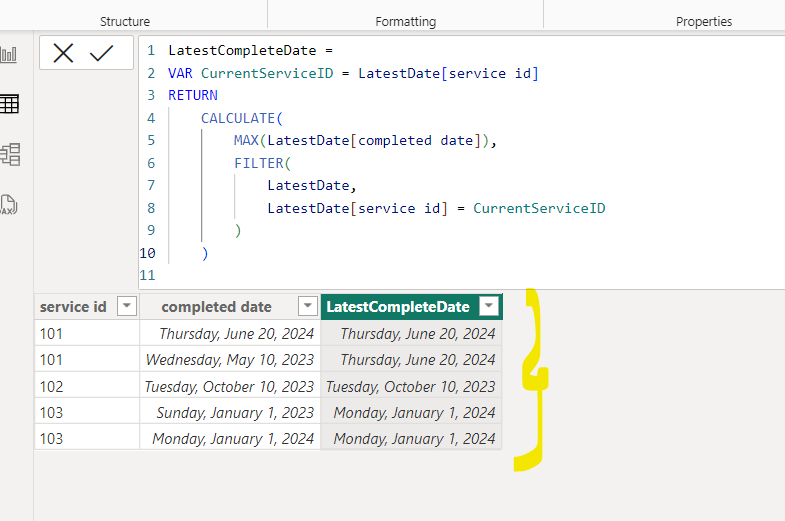This screenshot has width=785, height=521.
Task: Select service id cell '102'
Action: 87,386
